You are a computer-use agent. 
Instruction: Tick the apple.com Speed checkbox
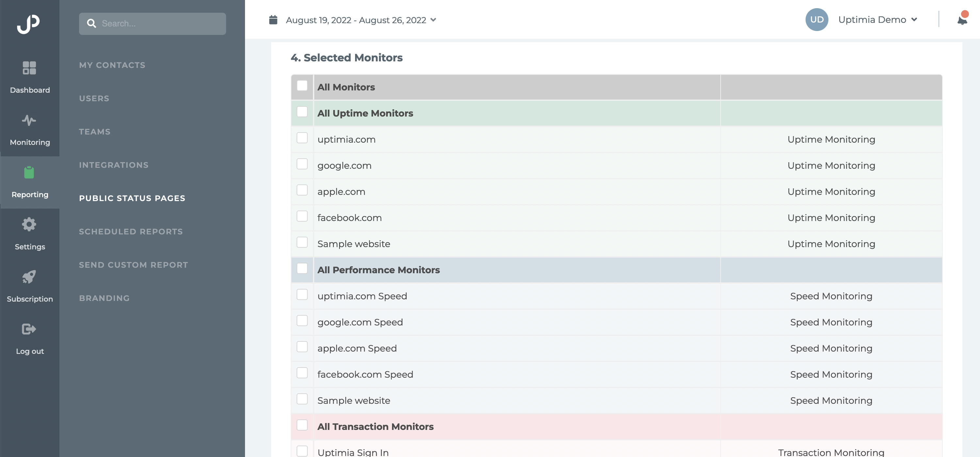tap(302, 347)
